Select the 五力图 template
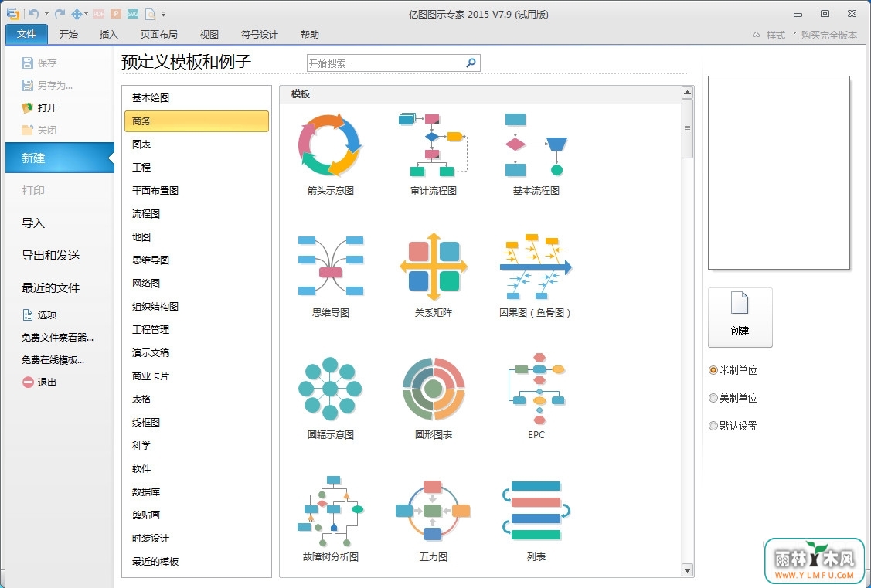The width and height of the screenshot is (871, 588). 434,520
